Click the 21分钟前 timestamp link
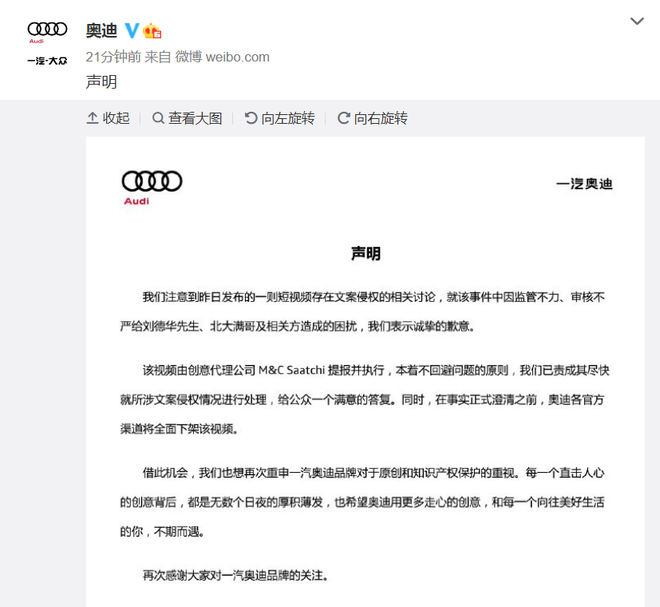The height and width of the screenshot is (607, 660). (113, 57)
